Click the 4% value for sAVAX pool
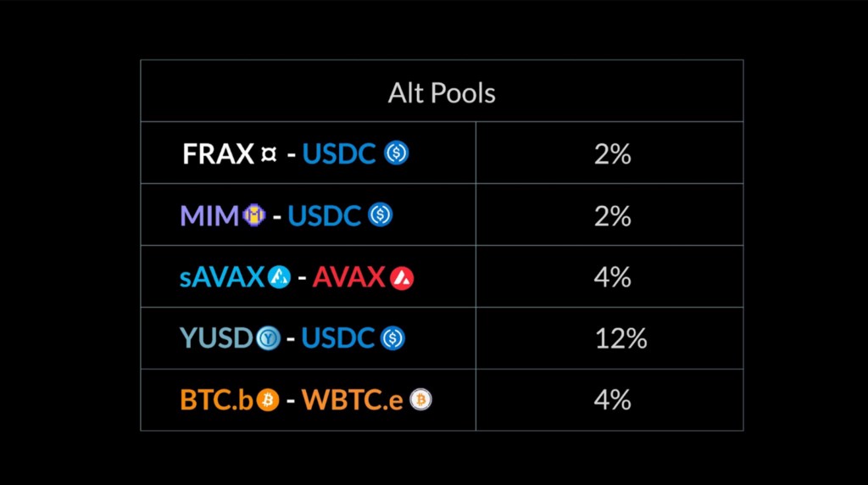Screen dimensions: 868x485 612,276
